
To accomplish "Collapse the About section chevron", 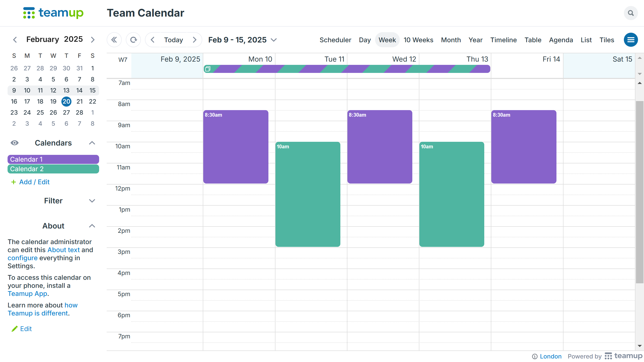I will 92,226.
